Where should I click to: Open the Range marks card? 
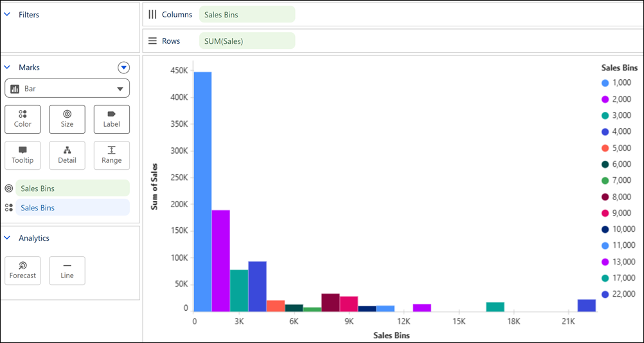click(x=112, y=156)
